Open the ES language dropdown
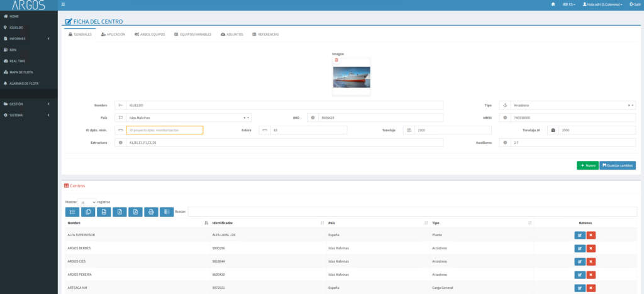644x294 pixels. point(569,4)
